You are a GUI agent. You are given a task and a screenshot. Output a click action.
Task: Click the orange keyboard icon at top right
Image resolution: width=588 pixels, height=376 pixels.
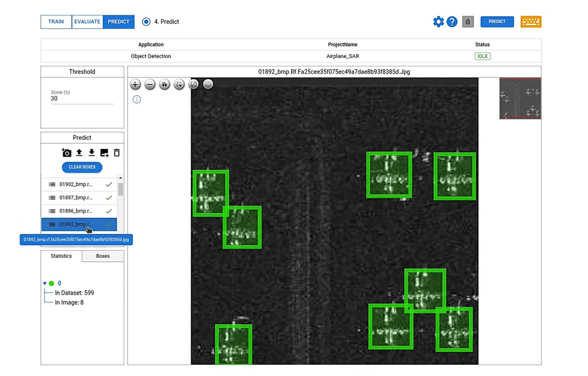[531, 21]
